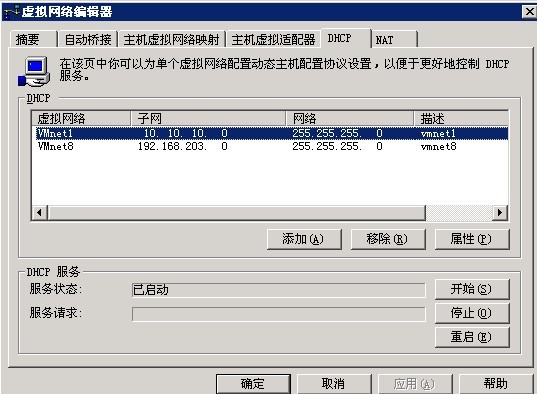Start the DHCP service with 开始(S)
The height and width of the screenshot is (394, 537).
pyautogui.click(x=472, y=289)
